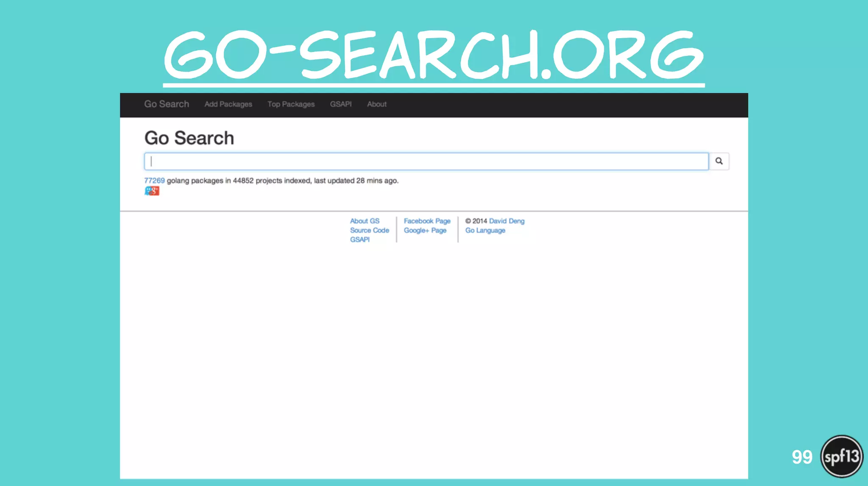The image size is (868, 486).
Task: Open the GSAPI footer link
Action: tap(360, 240)
